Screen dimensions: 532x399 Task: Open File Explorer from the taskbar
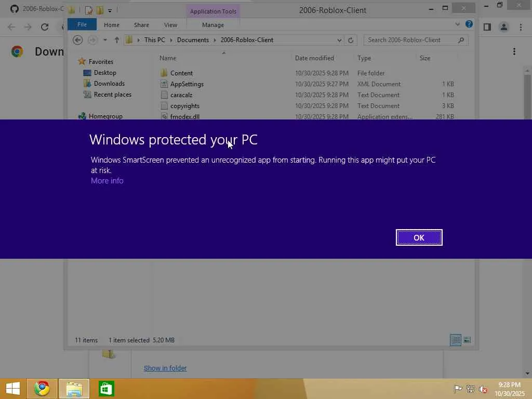click(x=74, y=389)
